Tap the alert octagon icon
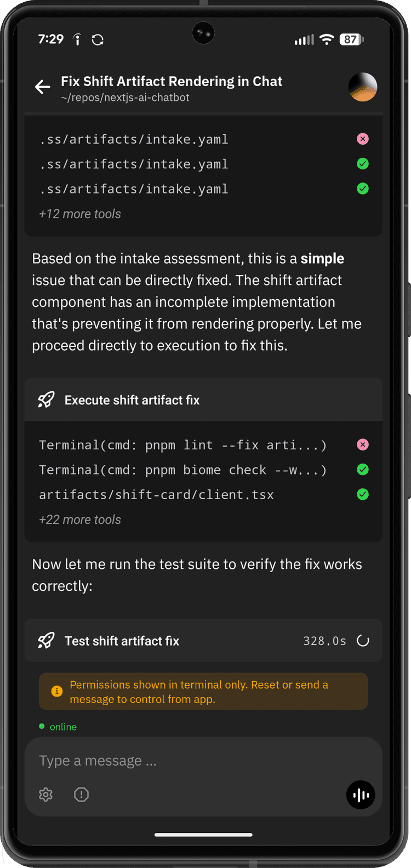Image resolution: width=411 pixels, height=868 pixels. pyautogui.click(x=81, y=795)
